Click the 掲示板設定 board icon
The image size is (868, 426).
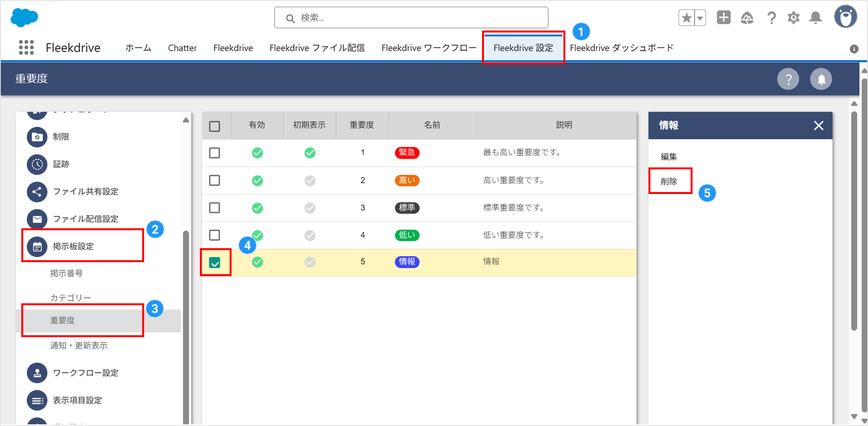click(x=37, y=247)
